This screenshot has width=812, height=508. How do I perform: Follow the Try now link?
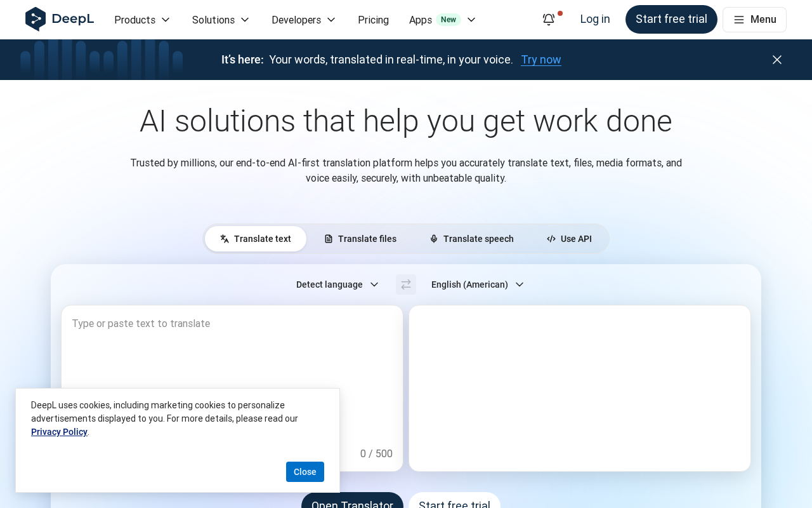pos(541,60)
